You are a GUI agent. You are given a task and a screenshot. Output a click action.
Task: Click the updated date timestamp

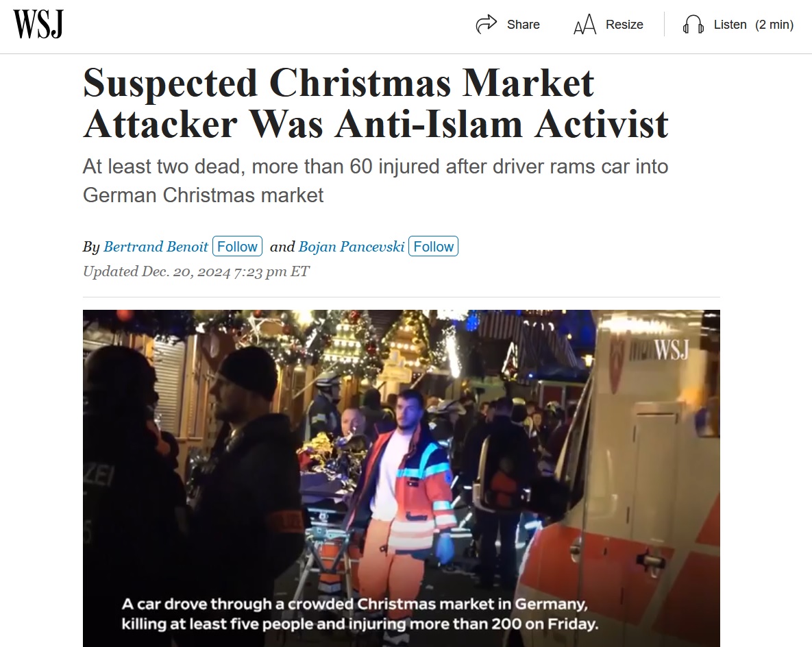(196, 271)
